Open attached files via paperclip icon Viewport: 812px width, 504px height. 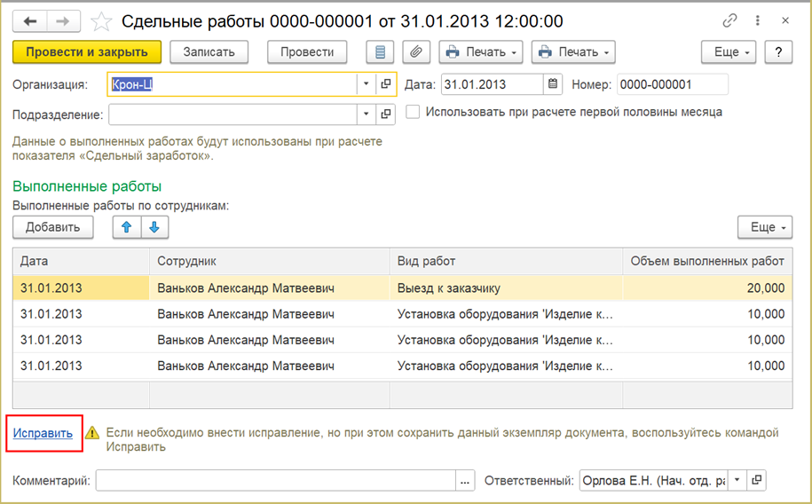pyautogui.click(x=416, y=51)
